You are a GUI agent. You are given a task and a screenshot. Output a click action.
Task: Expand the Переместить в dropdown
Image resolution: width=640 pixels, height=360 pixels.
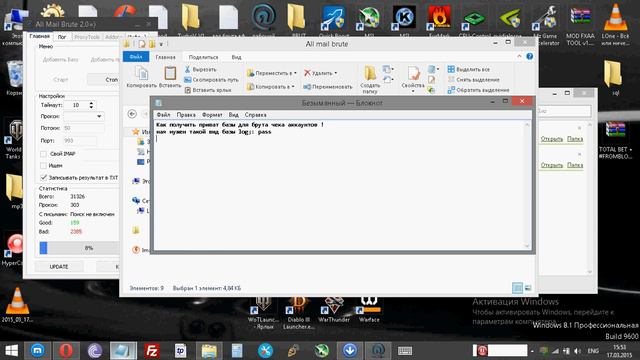point(295,73)
